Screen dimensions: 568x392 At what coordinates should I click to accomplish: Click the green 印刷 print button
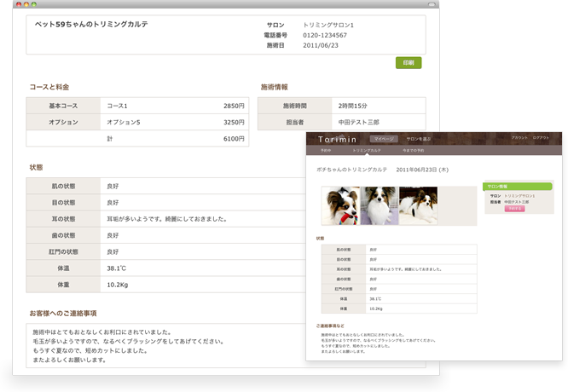(409, 63)
